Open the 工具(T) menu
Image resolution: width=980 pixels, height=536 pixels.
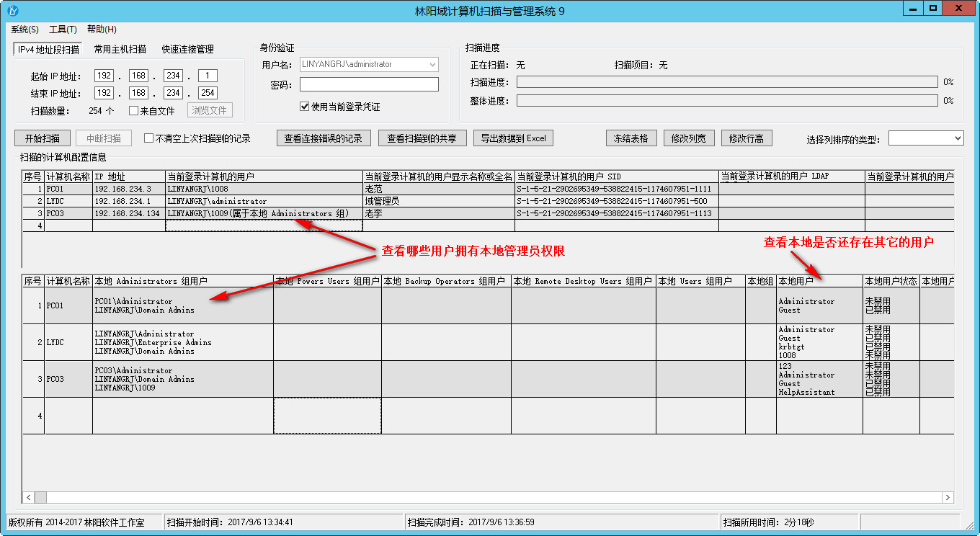pos(63,30)
